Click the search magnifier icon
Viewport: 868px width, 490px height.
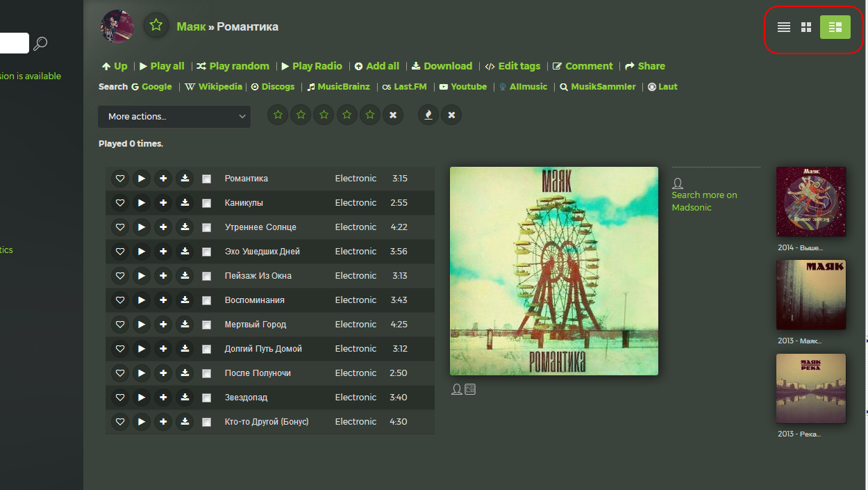(x=40, y=44)
